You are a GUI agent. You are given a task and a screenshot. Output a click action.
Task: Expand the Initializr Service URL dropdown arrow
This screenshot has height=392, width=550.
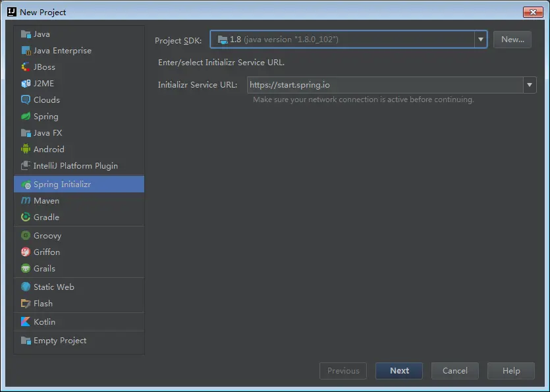click(x=530, y=85)
